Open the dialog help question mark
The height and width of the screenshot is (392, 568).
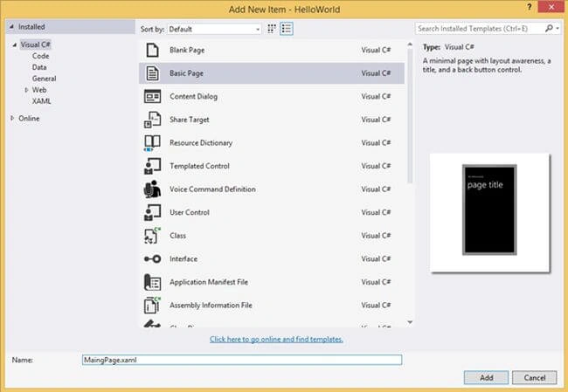[x=530, y=7]
